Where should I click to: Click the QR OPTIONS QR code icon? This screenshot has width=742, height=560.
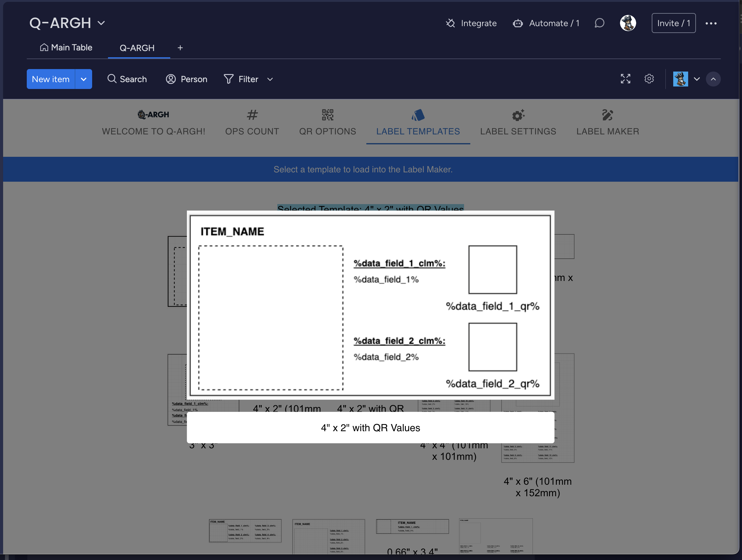click(327, 115)
